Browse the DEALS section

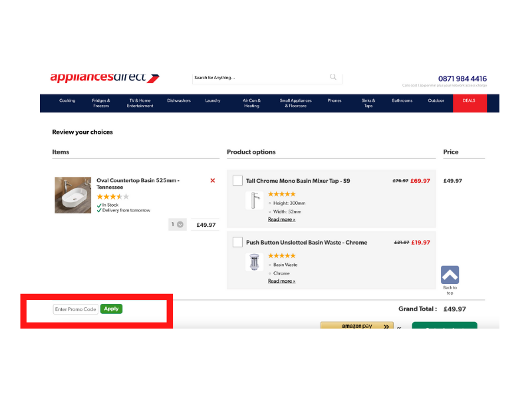(469, 100)
